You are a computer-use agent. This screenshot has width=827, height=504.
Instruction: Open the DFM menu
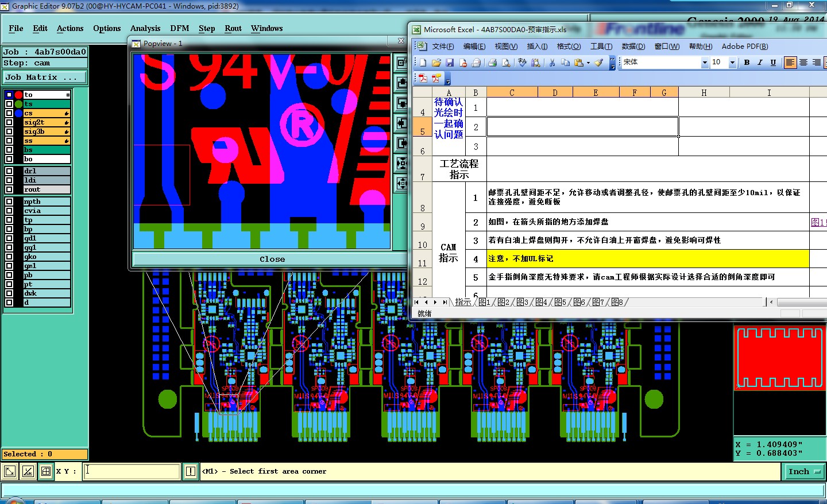click(179, 28)
